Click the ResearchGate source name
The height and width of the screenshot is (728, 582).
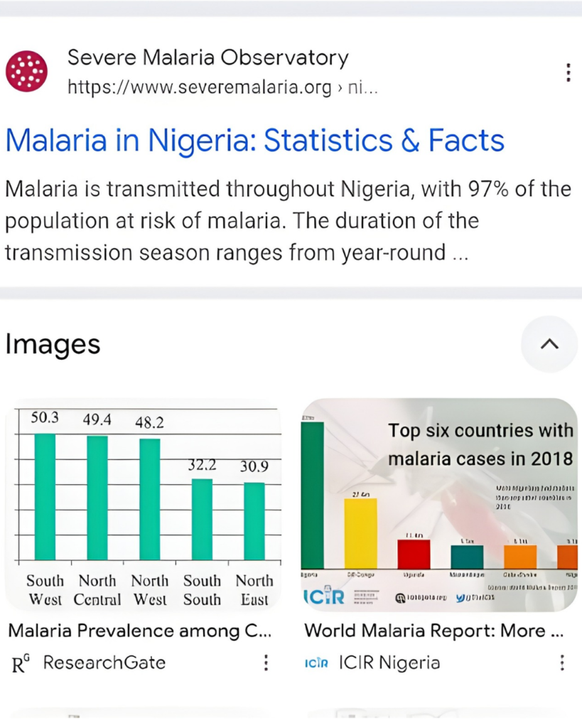104,663
